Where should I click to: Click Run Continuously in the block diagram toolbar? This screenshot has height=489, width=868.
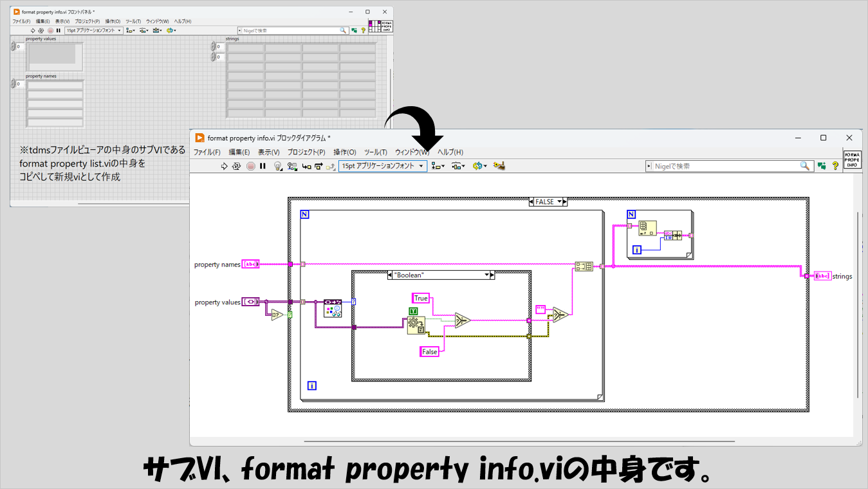point(237,166)
